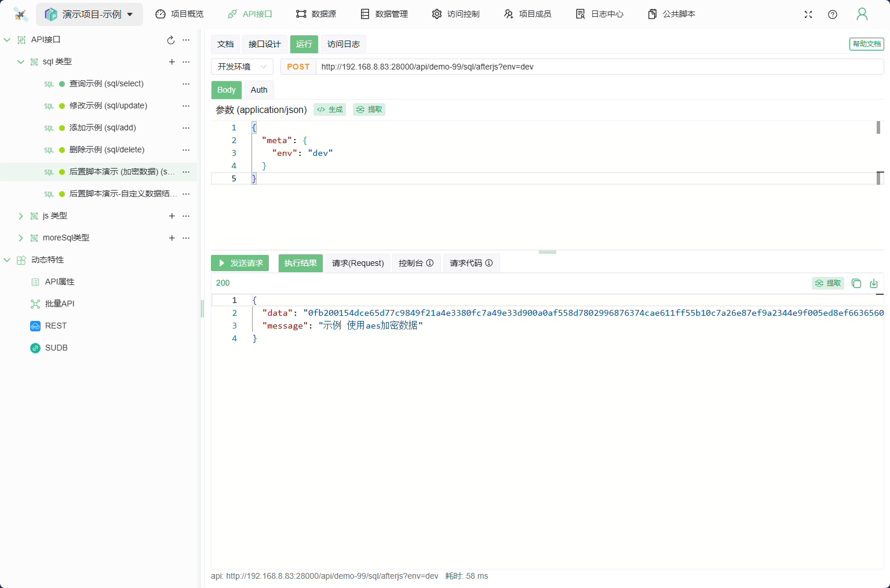The height and width of the screenshot is (588, 890).
Task: Open the help question mark icon
Action: click(833, 14)
